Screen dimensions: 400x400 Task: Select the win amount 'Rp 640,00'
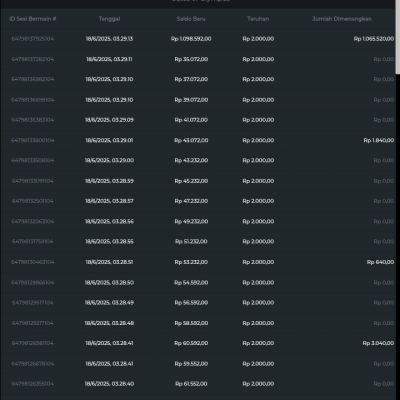[380, 262]
